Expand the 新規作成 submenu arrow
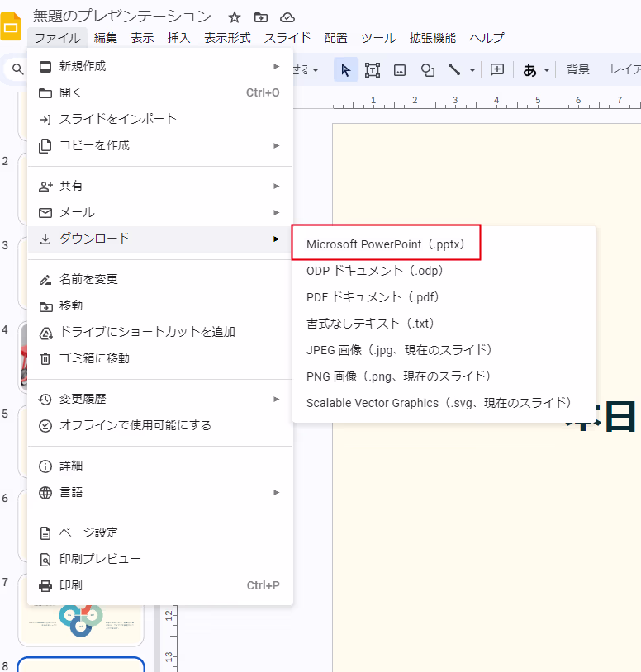Screen dimensions: 641x672 click(277, 66)
